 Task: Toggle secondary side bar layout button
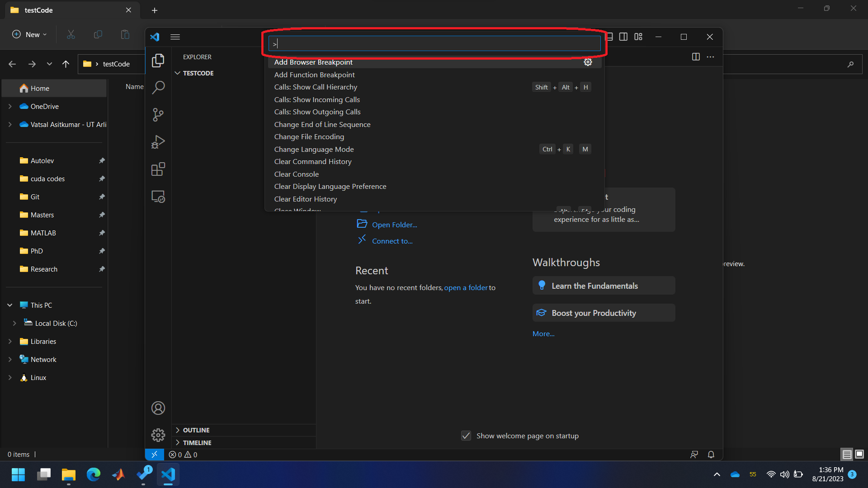[623, 37]
